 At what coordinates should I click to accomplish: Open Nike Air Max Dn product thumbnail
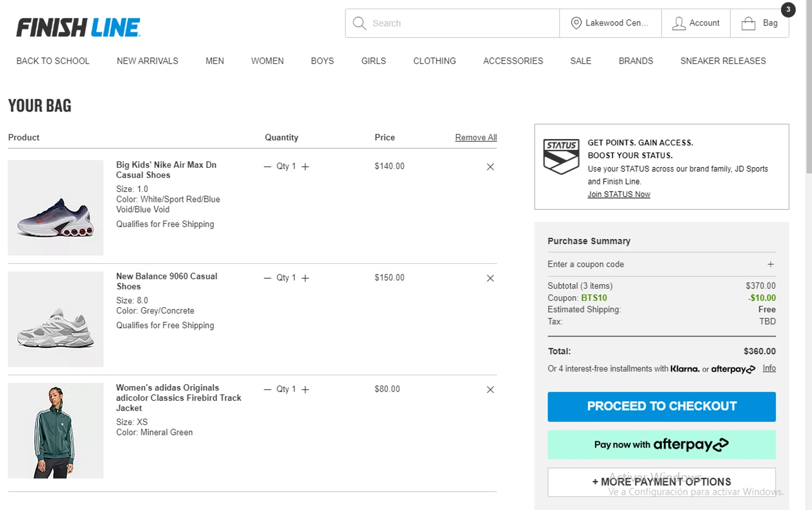[x=56, y=208]
